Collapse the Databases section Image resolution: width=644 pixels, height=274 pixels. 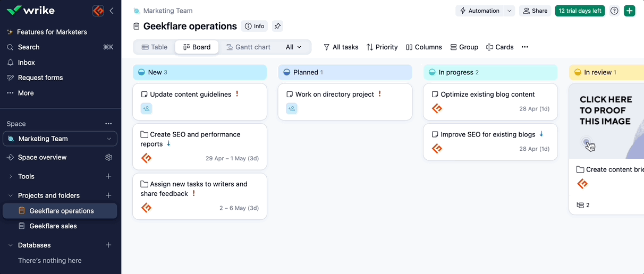point(11,245)
